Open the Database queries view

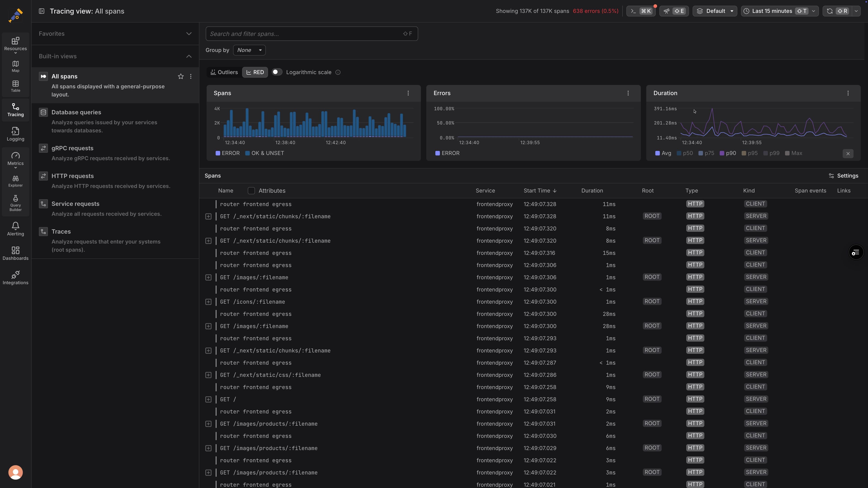pos(115,121)
